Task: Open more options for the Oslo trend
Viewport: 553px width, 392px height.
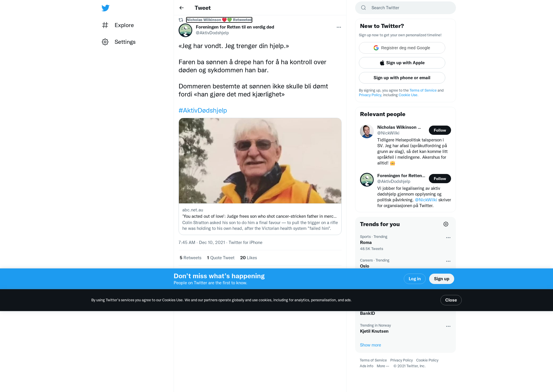Action: click(448, 261)
